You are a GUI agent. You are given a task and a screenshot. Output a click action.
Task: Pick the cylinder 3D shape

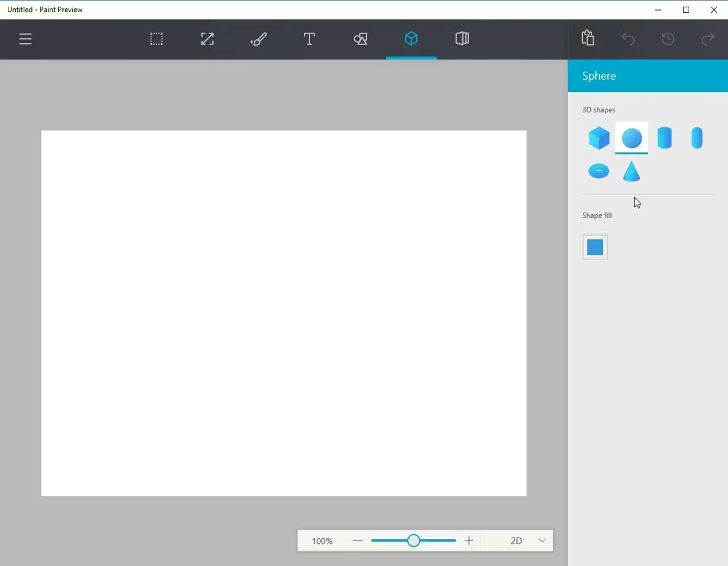pyautogui.click(x=664, y=138)
